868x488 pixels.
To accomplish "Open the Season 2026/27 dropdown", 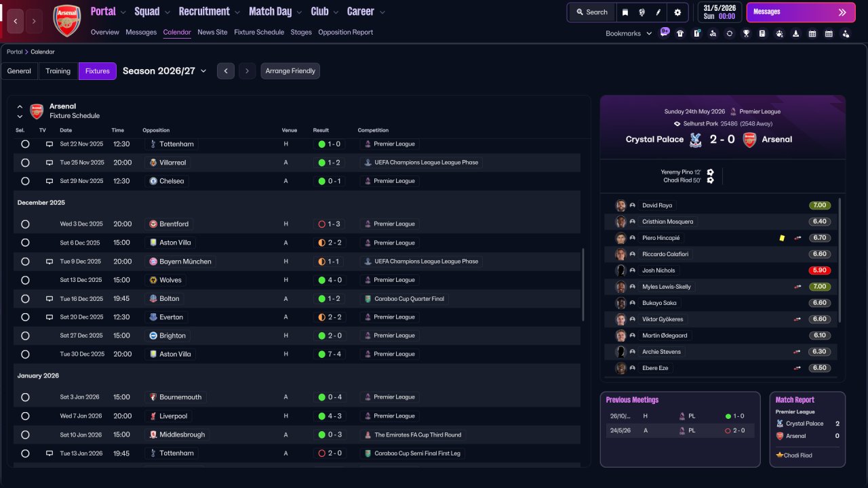I will click(x=165, y=71).
